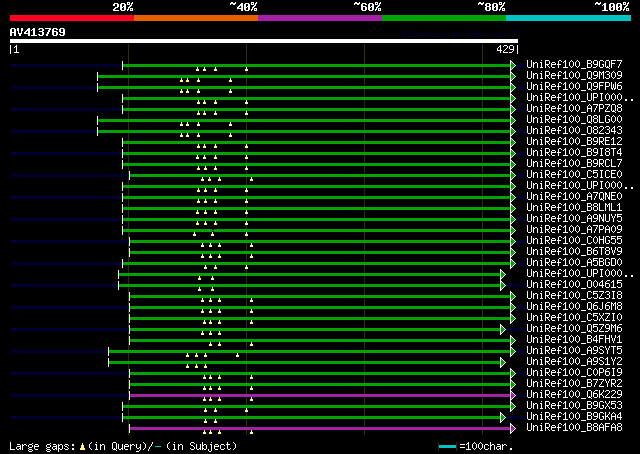This screenshot has width=640, height=454.
Task: Select the UniRef100_C0HG55 label
Action: pos(574,241)
